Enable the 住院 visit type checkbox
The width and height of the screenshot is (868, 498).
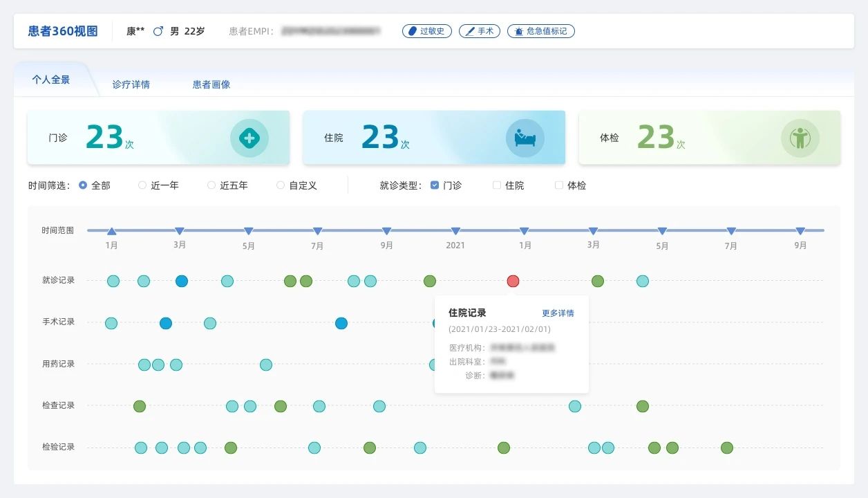coord(496,185)
